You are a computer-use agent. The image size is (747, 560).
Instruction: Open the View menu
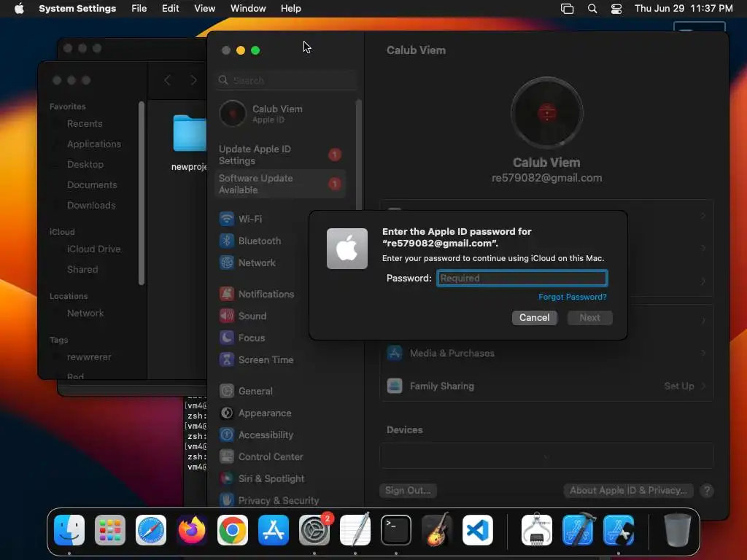[205, 9]
